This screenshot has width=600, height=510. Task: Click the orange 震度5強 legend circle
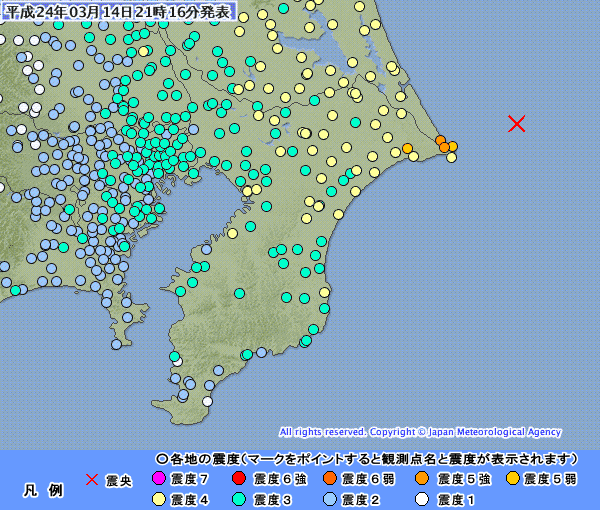[x=422, y=478]
